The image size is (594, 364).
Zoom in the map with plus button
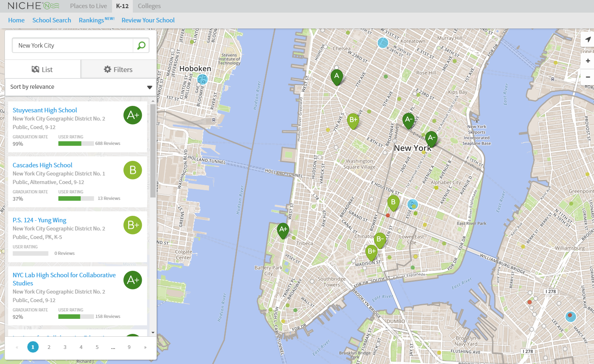pos(587,61)
